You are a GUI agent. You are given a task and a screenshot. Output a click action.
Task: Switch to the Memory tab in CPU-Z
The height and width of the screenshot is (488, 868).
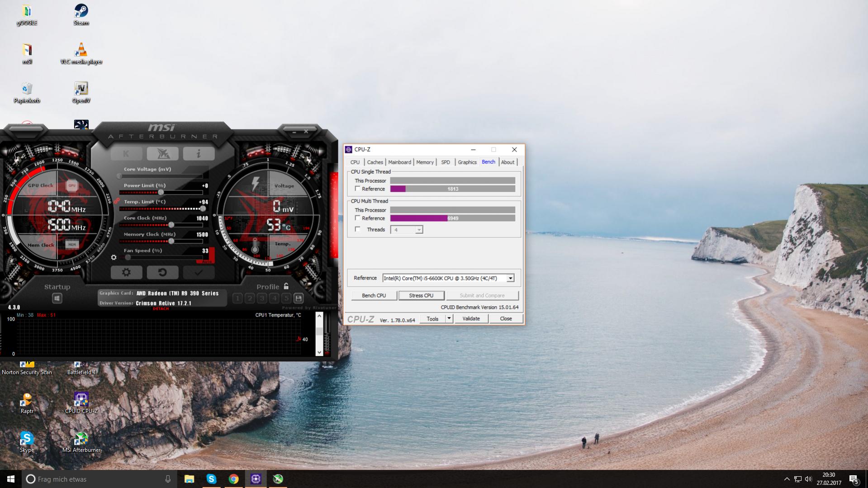point(425,162)
